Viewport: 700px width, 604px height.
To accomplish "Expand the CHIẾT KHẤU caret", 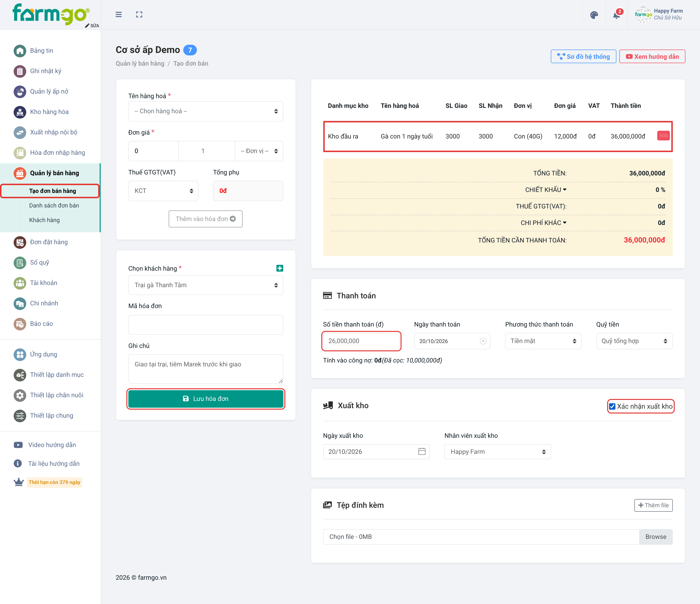I will coord(565,190).
